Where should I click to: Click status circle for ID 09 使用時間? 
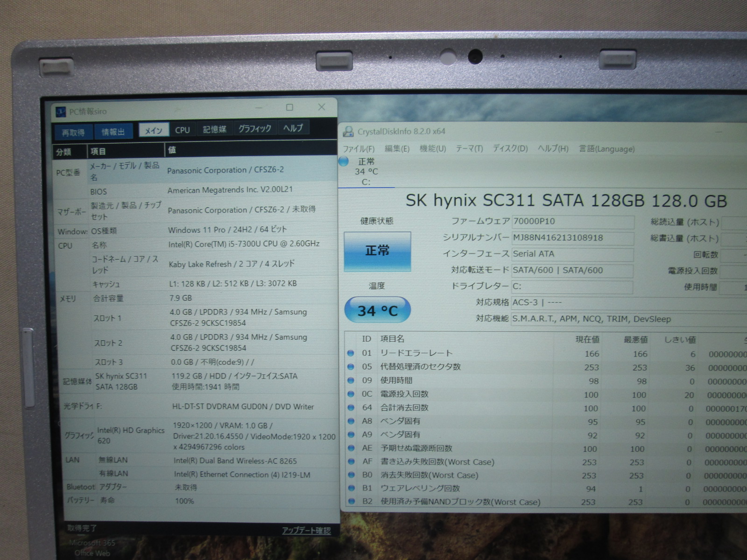point(351,380)
